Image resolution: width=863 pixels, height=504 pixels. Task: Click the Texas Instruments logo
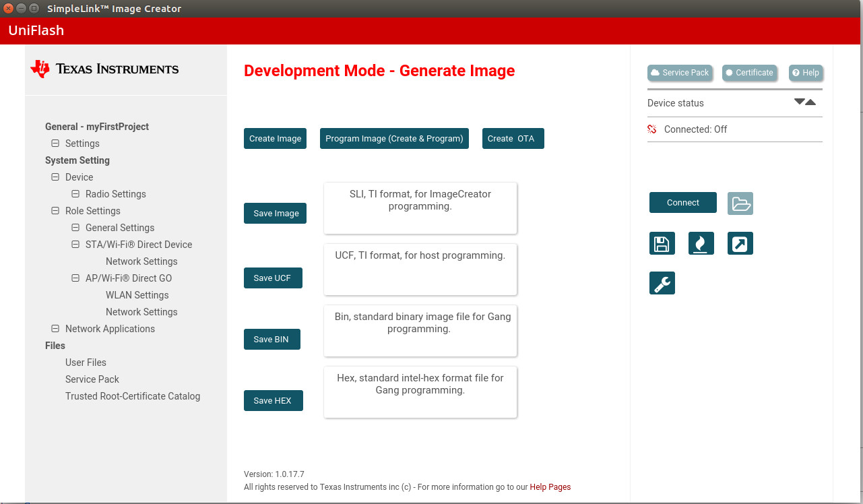(x=104, y=69)
